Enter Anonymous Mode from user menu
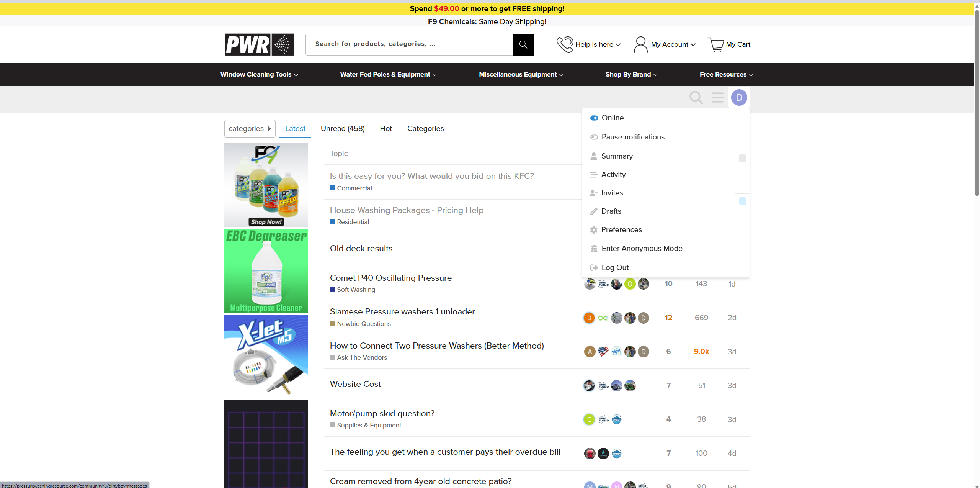 pyautogui.click(x=642, y=249)
